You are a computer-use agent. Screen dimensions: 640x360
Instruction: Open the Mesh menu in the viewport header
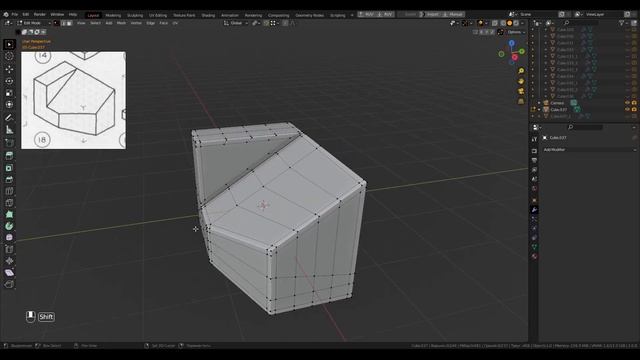(121, 23)
